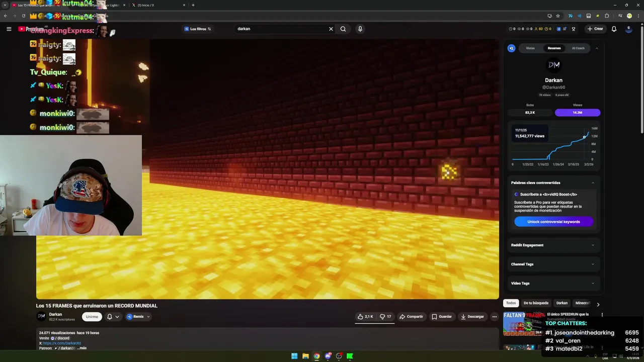Open the FALTAN 9 FRAMES video thumbnail
This screenshot has width=644, height=362.
coord(523,324)
